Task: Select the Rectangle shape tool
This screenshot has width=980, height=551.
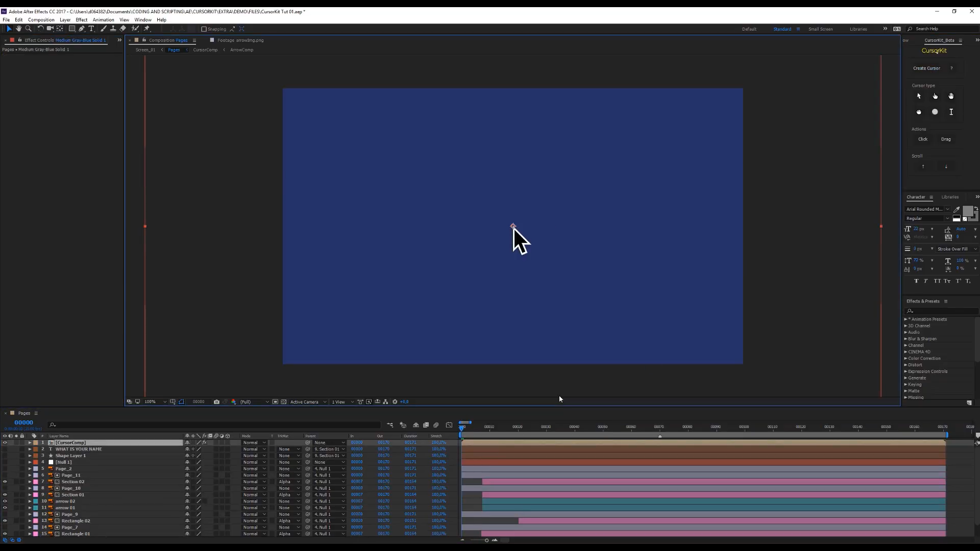Action: (x=72, y=29)
